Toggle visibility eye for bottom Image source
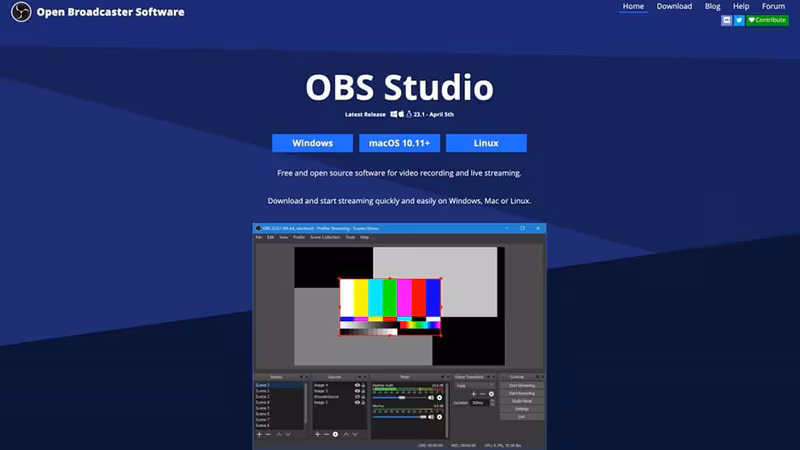 click(x=357, y=403)
